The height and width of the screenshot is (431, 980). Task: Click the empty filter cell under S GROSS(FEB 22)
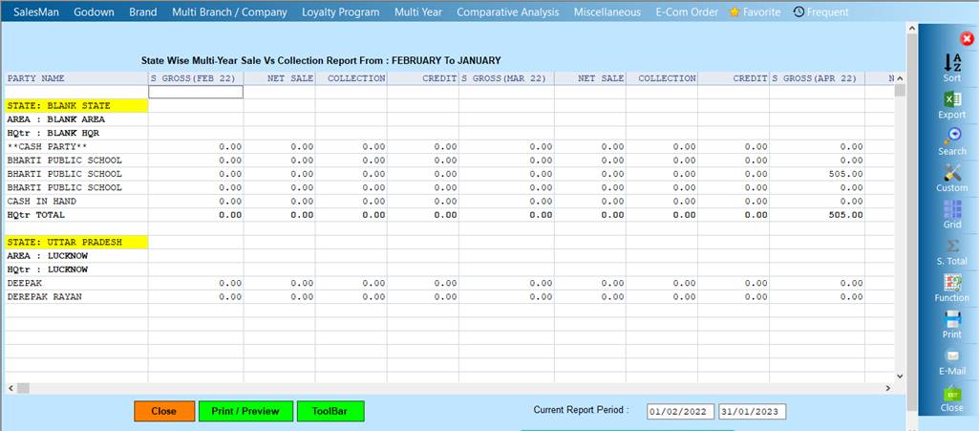point(196,93)
